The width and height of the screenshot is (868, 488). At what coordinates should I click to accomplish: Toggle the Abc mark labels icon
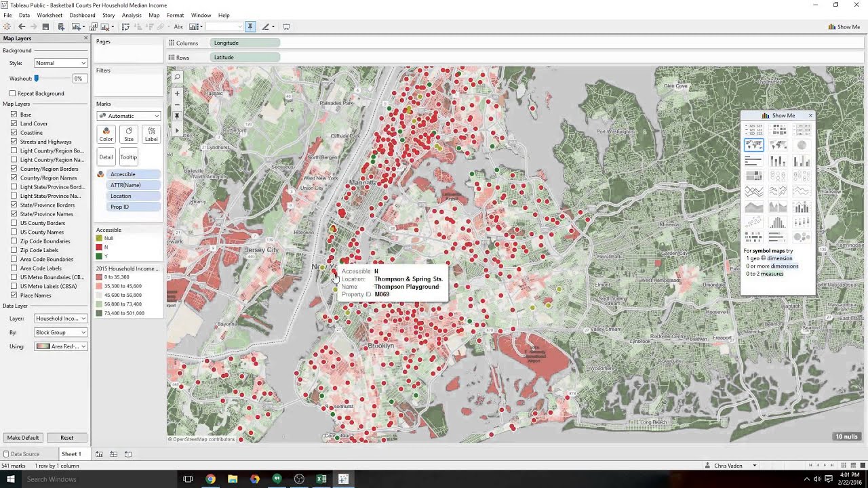tap(178, 26)
